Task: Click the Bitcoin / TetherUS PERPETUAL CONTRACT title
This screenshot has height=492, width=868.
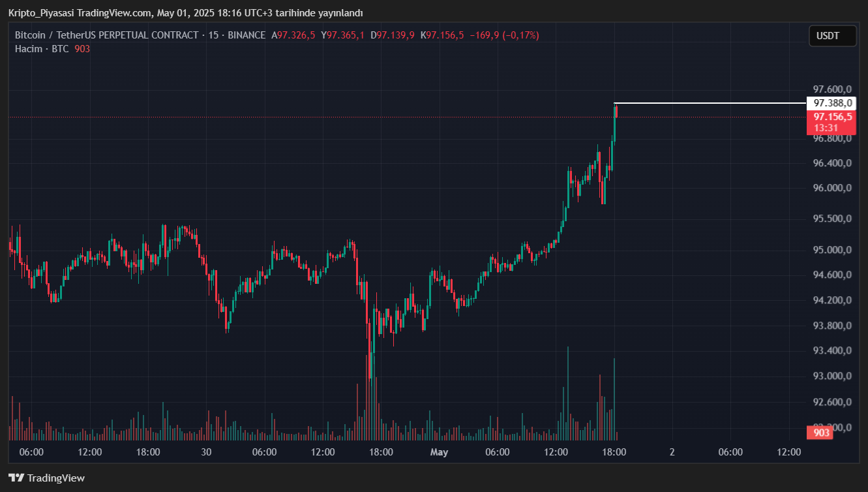Action: pyautogui.click(x=106, y=35)
